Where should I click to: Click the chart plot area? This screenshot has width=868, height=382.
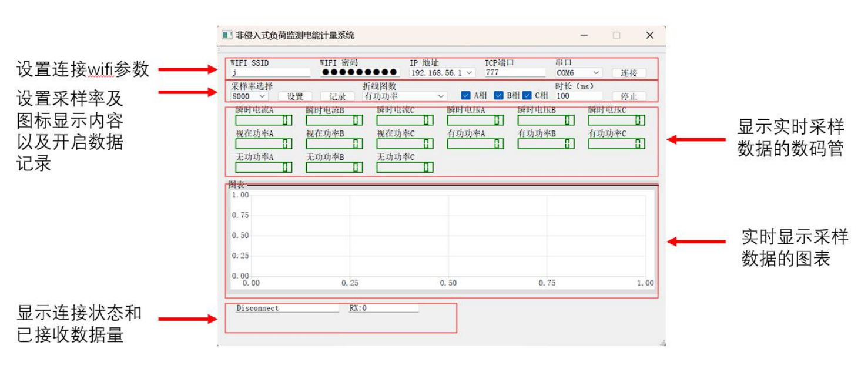448,235
